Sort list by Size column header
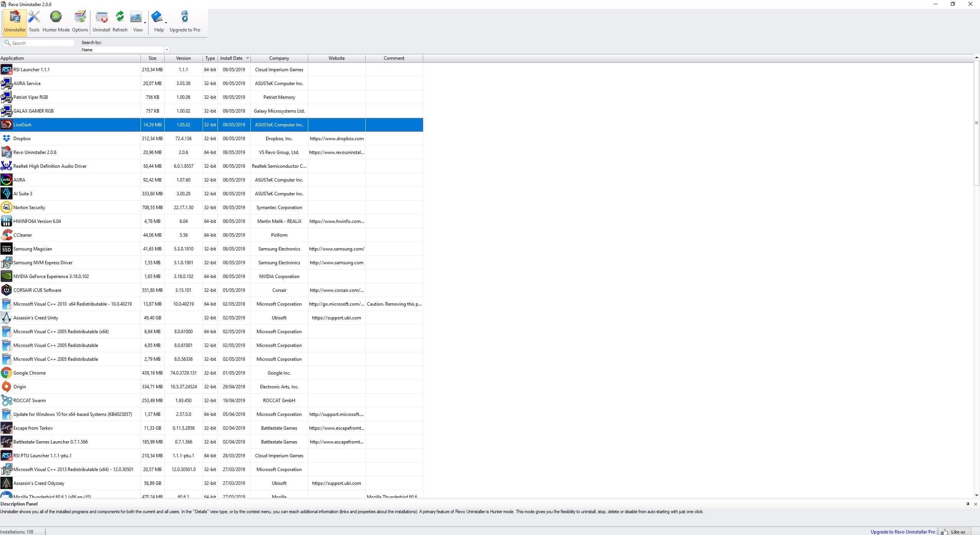The height and width of the screenshot is (535, 980). (x=152, y=58)
